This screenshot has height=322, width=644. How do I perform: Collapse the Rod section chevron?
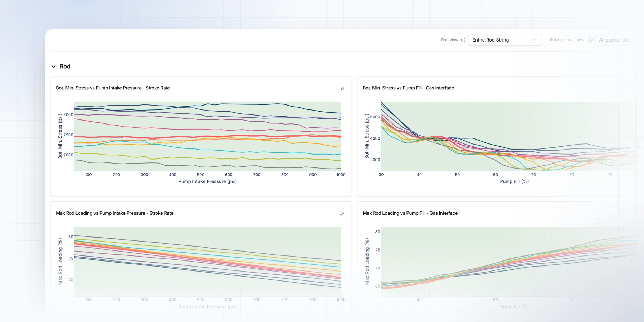point(54,67)
